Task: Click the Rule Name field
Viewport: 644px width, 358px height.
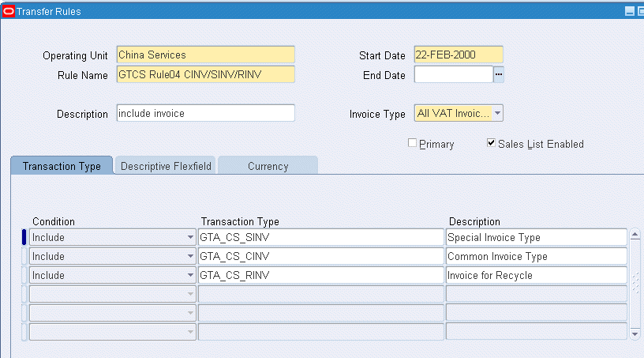Action: point(206,74)
